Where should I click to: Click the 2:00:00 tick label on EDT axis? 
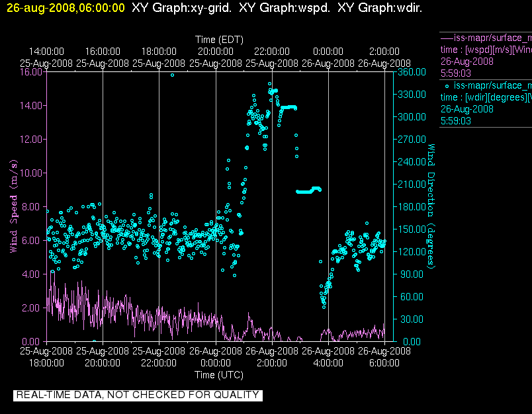(x=384, y=52)
